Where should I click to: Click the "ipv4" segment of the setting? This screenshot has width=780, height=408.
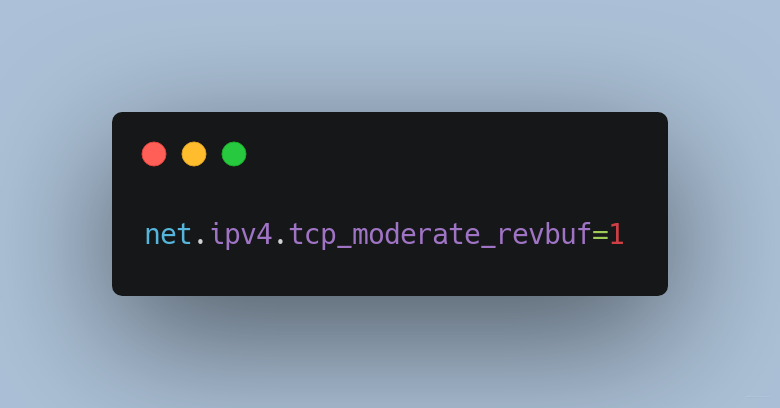[x=241, y=234]
